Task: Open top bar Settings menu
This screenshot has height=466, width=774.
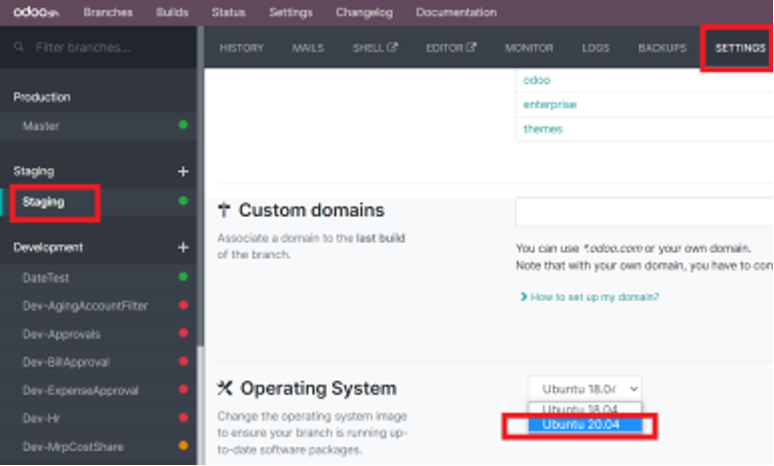Action: tap(291, 12)
